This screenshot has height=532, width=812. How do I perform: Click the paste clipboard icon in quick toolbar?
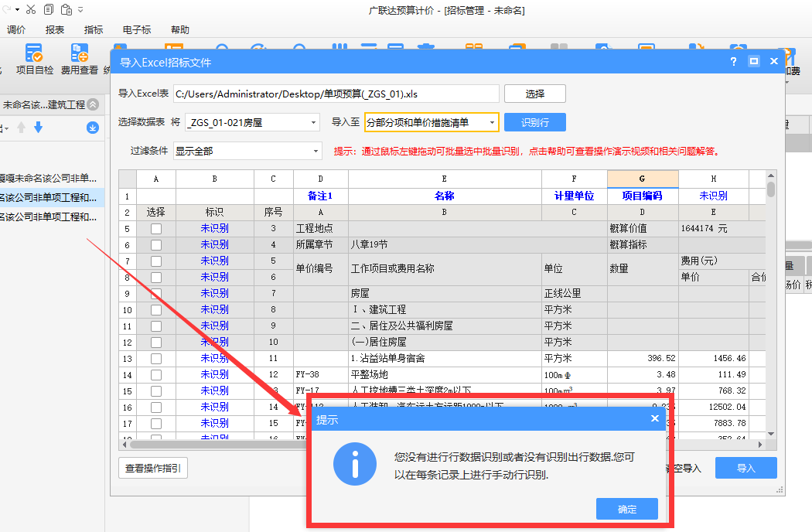point(67,9)
